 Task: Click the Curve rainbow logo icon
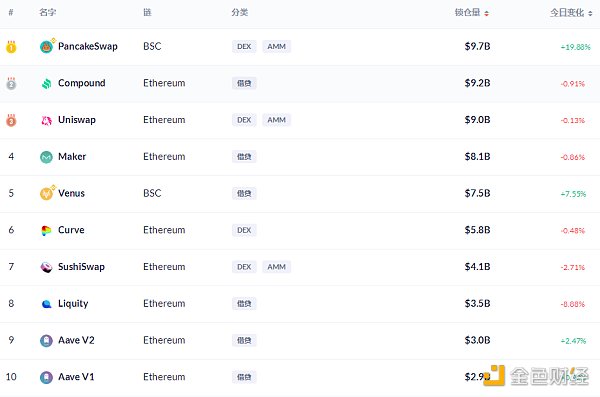click(46, 230)
